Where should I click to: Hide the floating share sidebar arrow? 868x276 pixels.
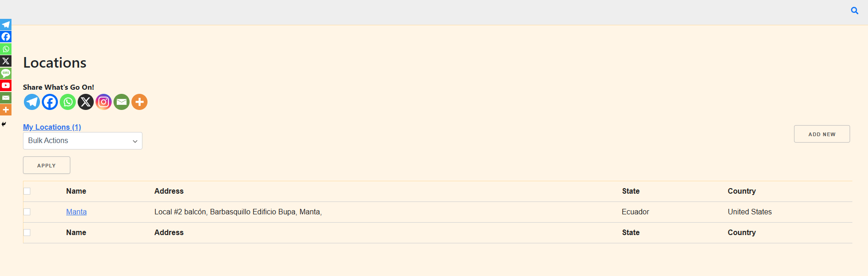click(4, 124)
